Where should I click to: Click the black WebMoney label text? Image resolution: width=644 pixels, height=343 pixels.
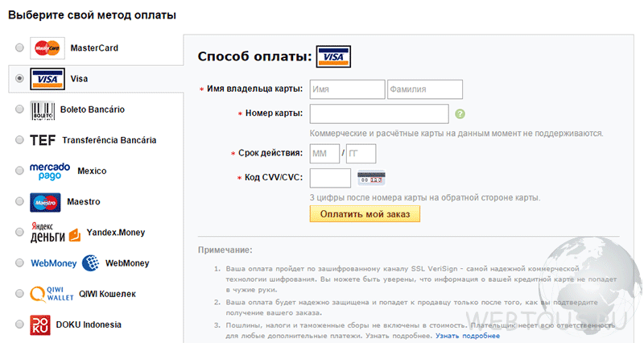tap(127, 263)
